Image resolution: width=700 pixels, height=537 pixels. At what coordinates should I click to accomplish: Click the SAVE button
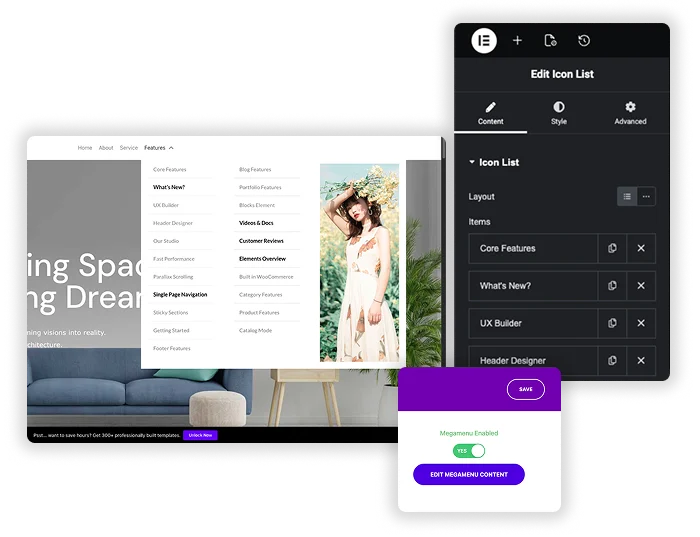click(x=525, y=389)
